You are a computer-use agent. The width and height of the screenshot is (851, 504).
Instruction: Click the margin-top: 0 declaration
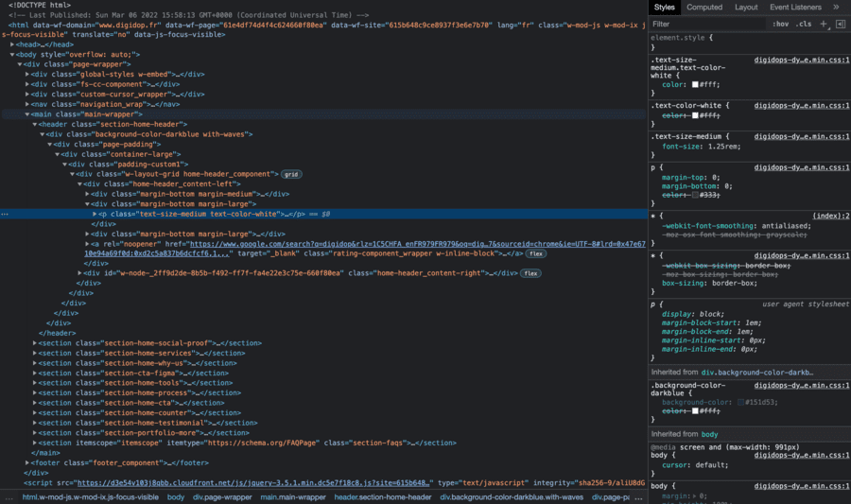691,178
